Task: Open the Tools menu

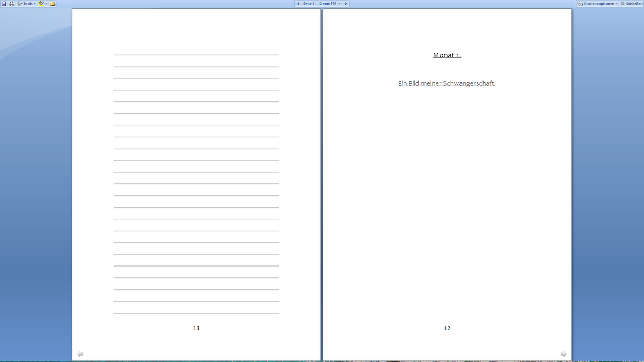Action: coord(26,4)
